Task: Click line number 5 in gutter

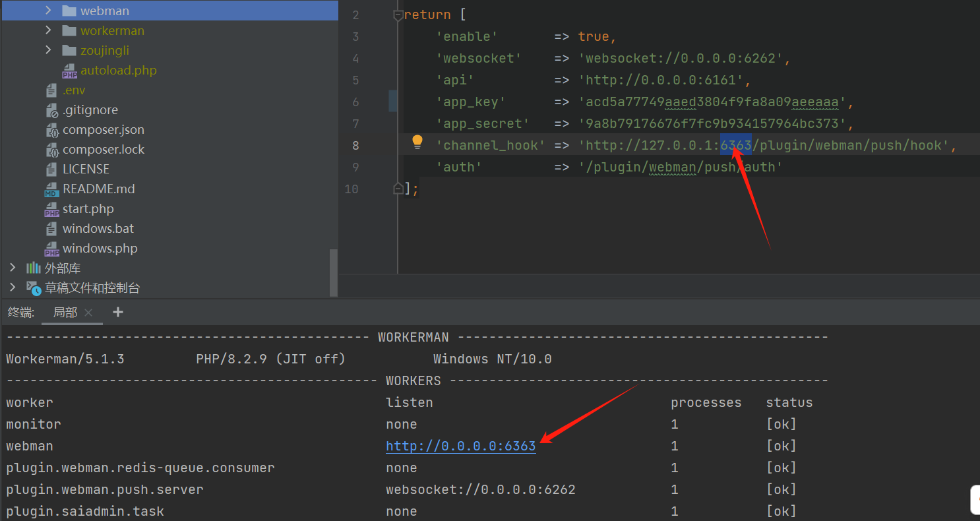Action: (355, 80)
